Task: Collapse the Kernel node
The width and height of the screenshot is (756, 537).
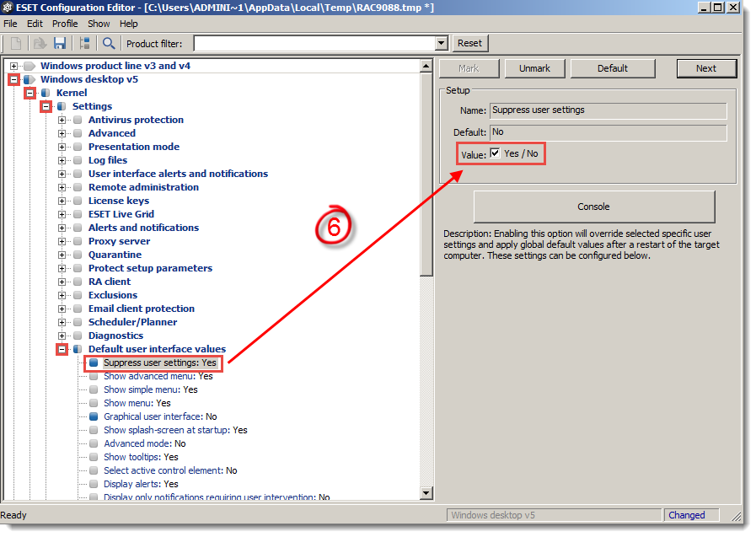Action: pyautogui.click(x=29, y=93)
